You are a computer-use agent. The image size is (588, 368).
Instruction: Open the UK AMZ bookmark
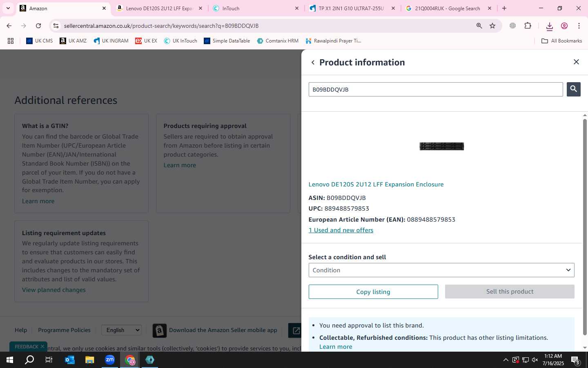pyautogui.click(x=73, y=41)
